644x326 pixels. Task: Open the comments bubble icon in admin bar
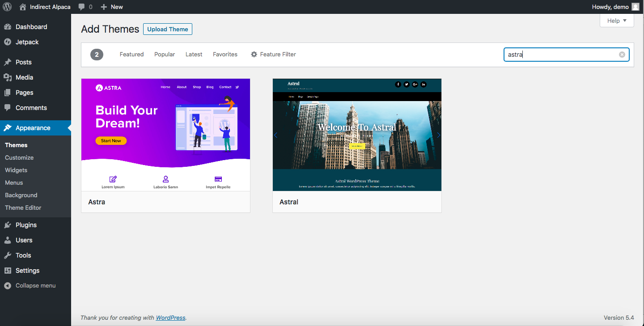[81, 7]
